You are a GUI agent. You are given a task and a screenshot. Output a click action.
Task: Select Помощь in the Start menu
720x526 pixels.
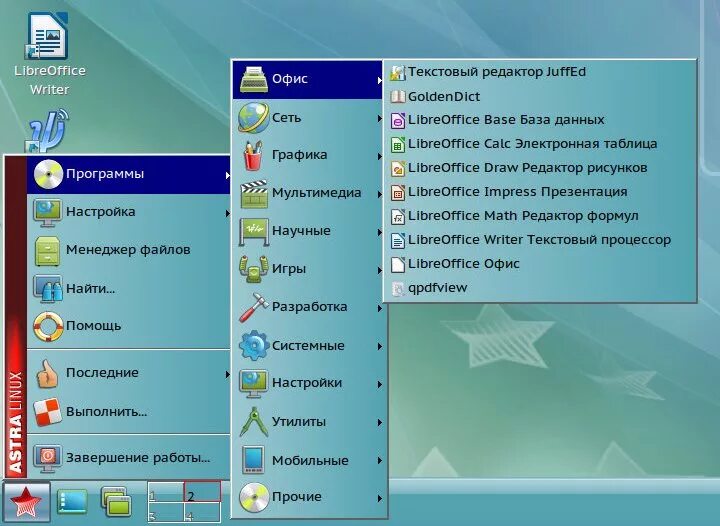[x=129, y=326]
